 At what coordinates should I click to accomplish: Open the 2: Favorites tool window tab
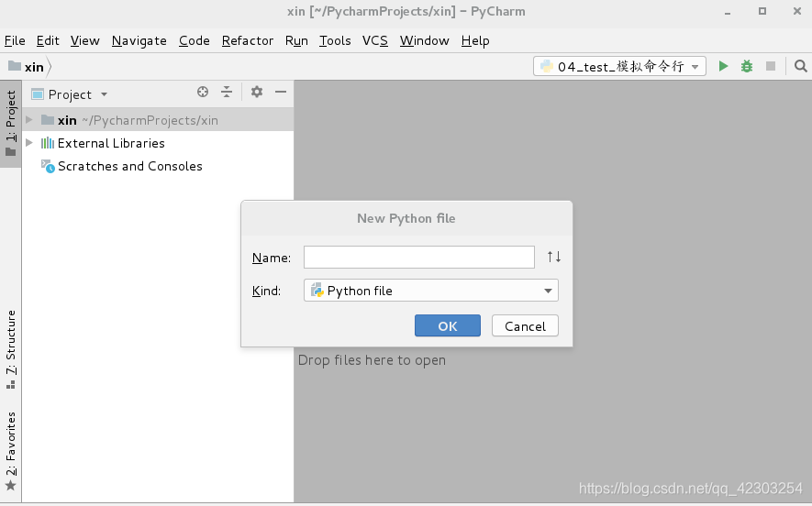pos(10,451)
